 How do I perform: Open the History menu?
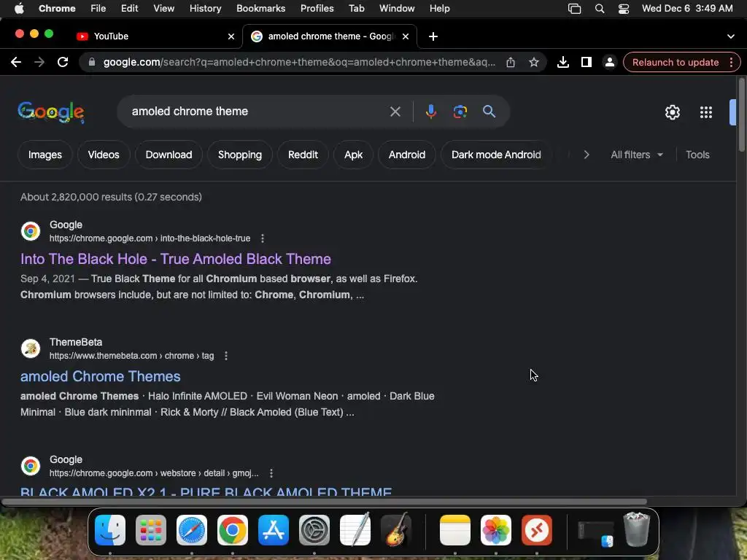205,9
